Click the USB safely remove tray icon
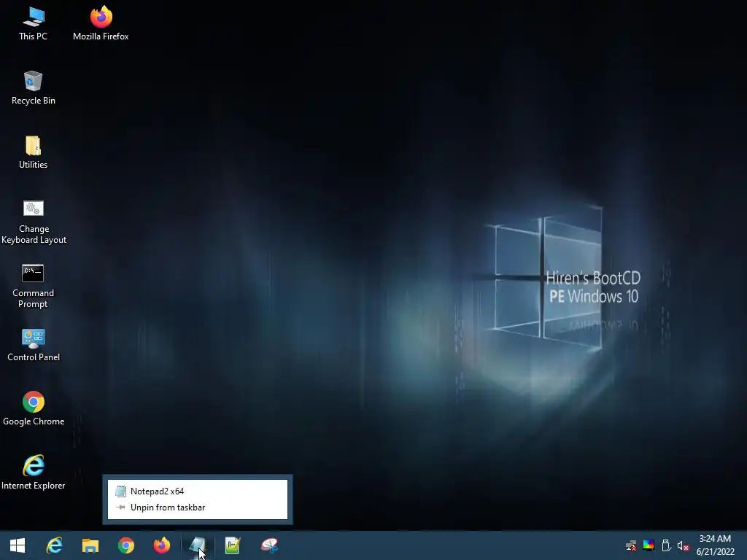The image size is (747, 560). coord(666,545)
